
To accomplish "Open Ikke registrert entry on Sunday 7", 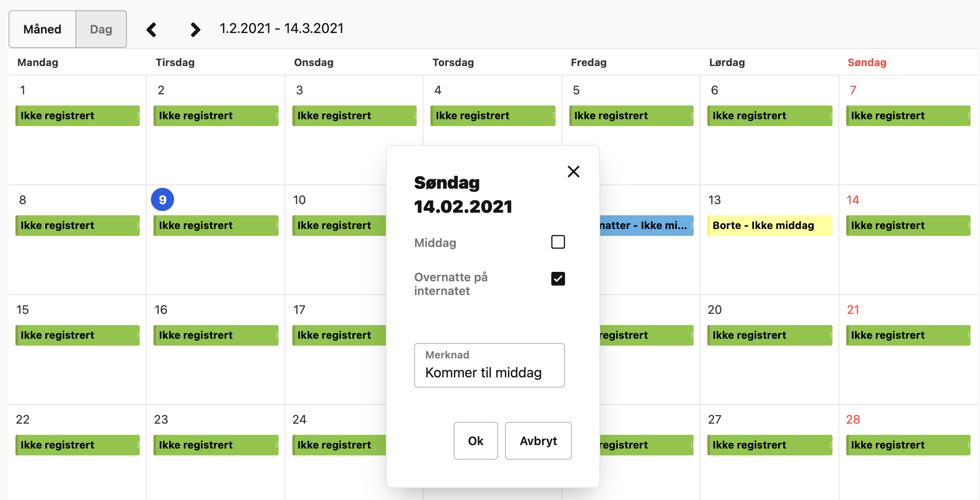I will (x=908, y=116).
